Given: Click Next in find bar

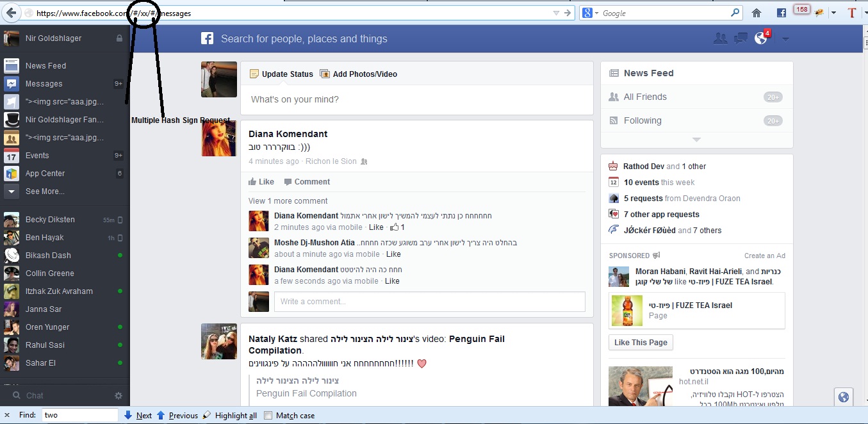Looking at the screenshot, I should 138,416.
